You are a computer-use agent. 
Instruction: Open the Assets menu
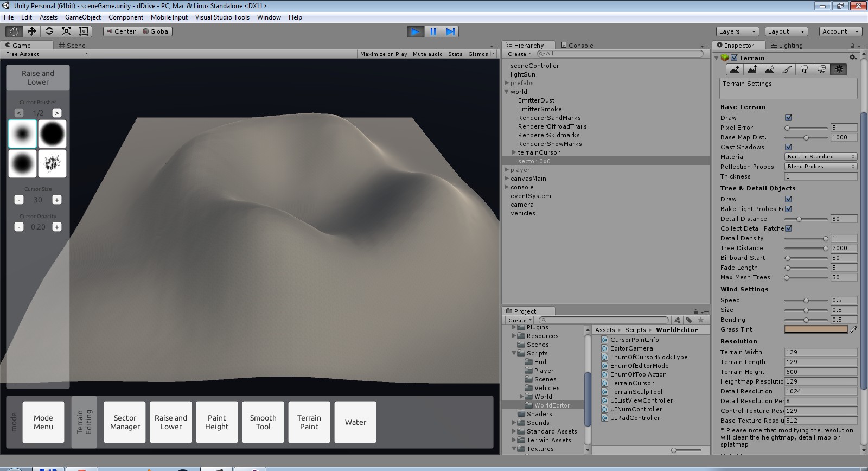pos(48,17)
